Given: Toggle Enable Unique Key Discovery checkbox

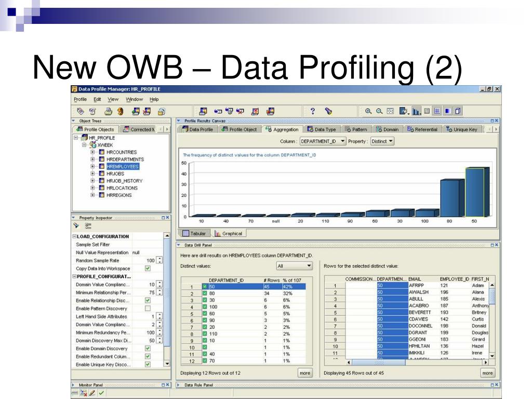Looking at the screenshot, I should (148, 364).
